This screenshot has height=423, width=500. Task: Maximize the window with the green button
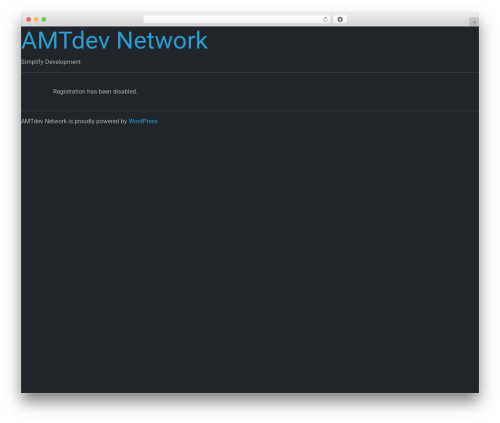click(x=44, y=19)
